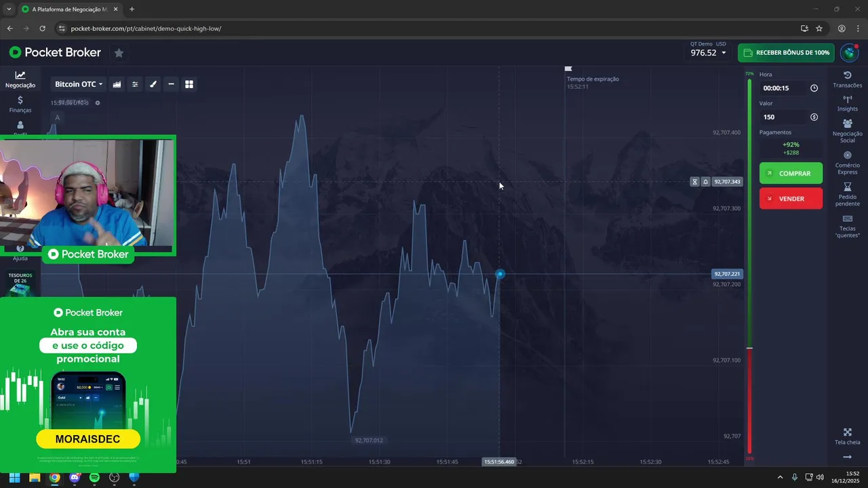
Task: Click the COMPRAR buy button
Action: [791, 173]
